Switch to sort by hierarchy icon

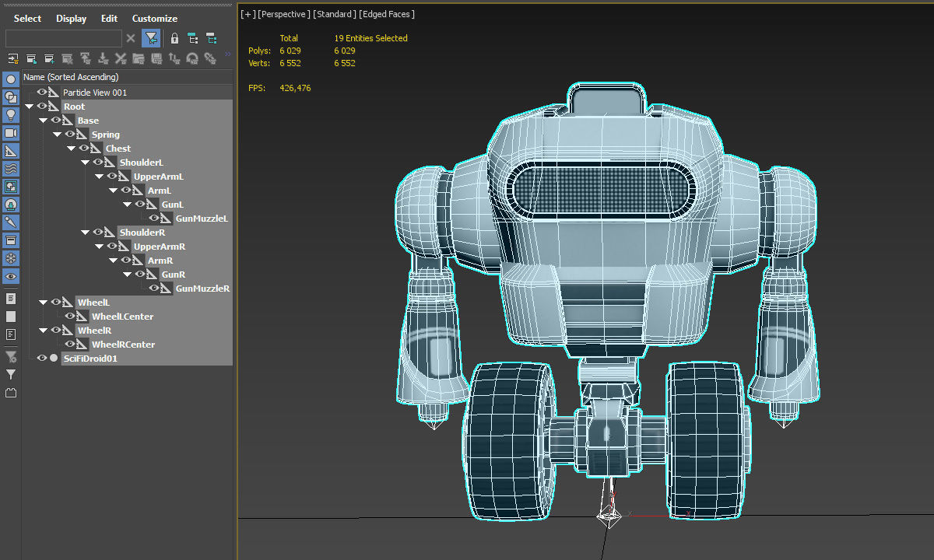192,38
